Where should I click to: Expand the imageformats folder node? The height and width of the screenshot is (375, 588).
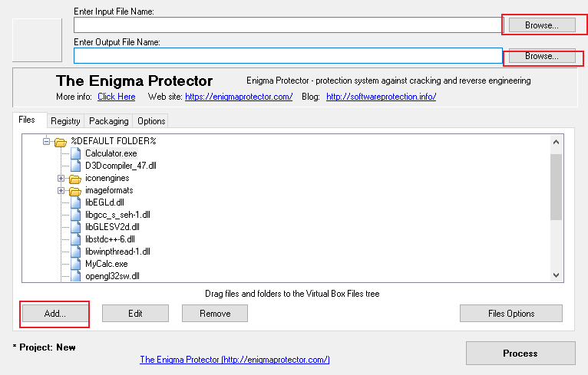point(61,190)
